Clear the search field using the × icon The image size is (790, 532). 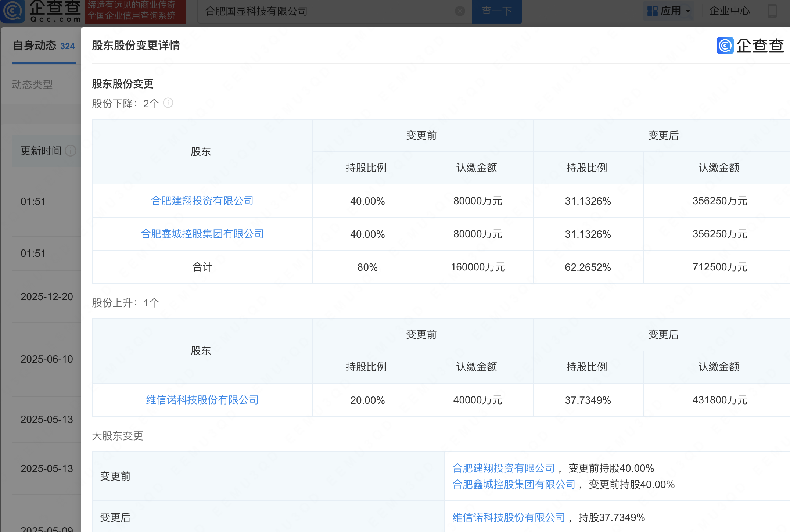click(460, 11)
